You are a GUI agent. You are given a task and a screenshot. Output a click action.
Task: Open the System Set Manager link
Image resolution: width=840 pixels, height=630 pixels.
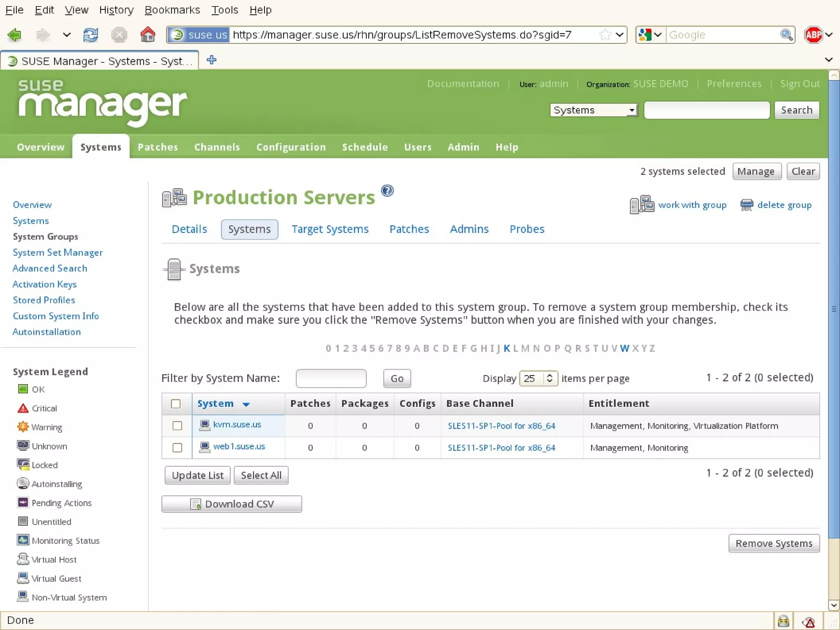tap(57, 252)
